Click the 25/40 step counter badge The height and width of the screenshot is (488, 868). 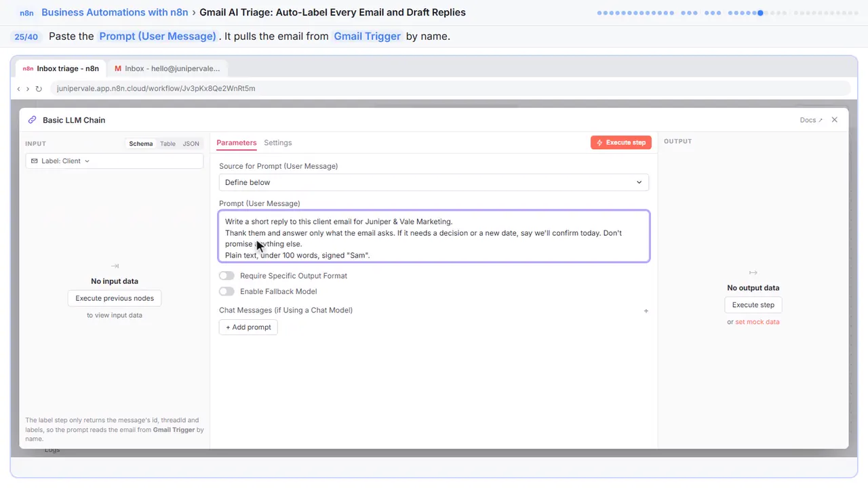coord(26,37)
